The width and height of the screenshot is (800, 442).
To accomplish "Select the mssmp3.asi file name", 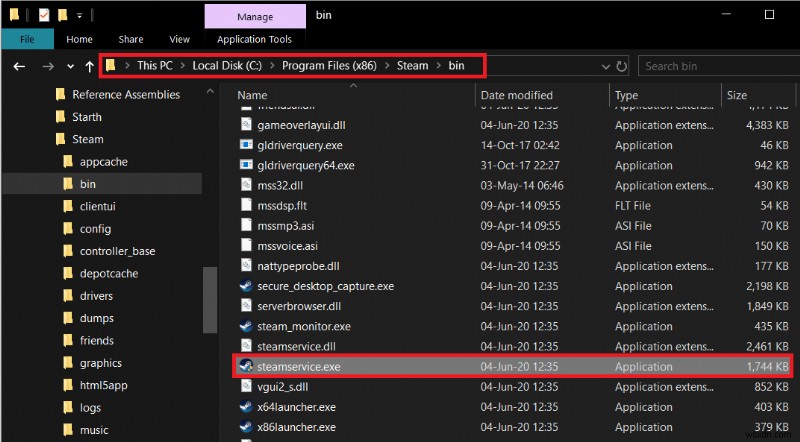I will [286, 226].
